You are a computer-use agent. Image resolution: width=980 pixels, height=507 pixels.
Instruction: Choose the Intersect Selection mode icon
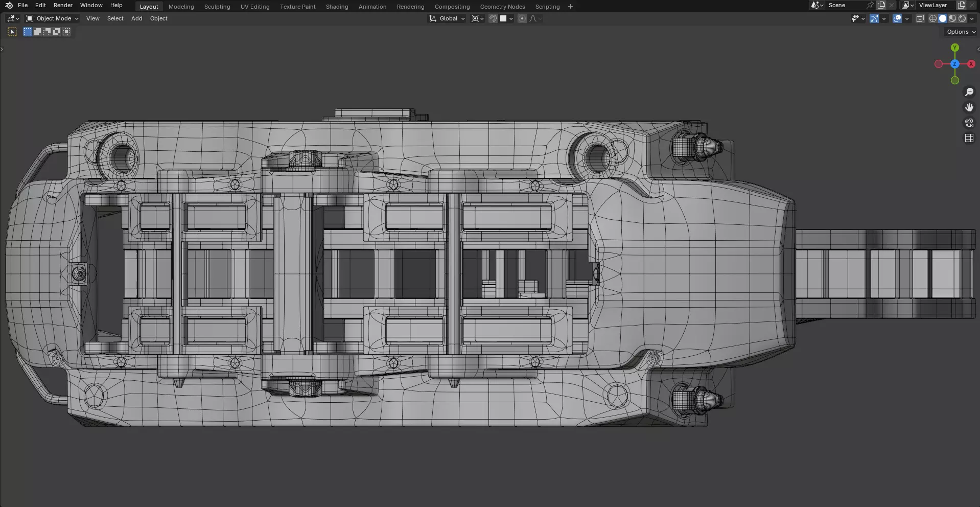coord(66,32)
